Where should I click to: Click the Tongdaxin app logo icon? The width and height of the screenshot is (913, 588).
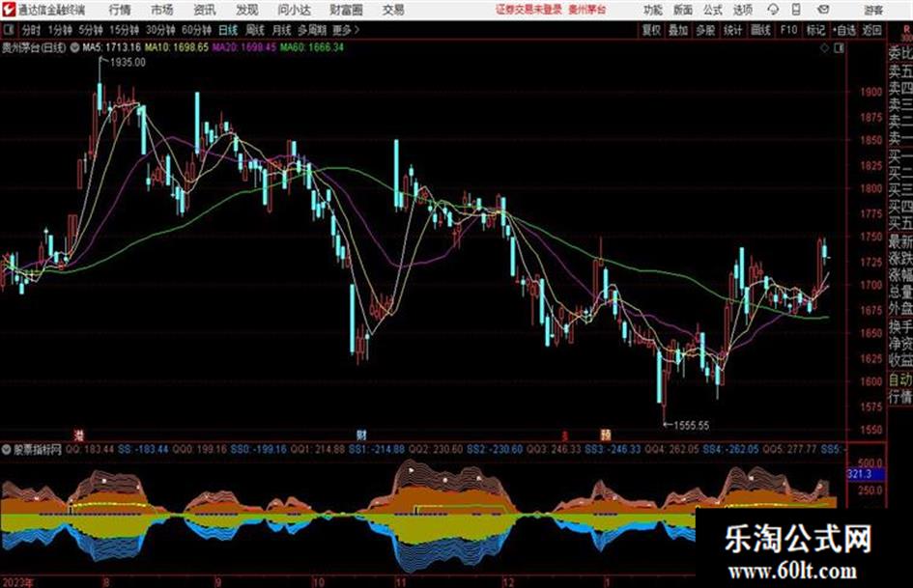tap(9, 10)
